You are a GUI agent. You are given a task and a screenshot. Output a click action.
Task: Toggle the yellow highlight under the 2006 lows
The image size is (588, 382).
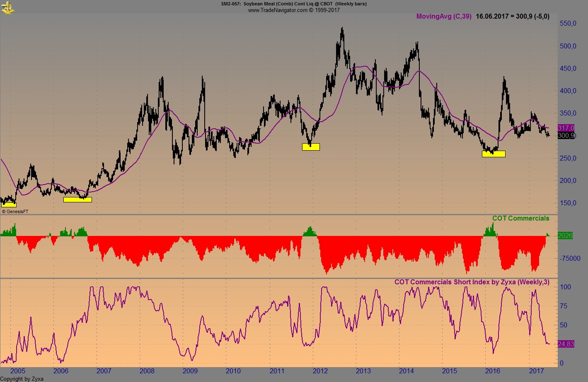(77, 199)
